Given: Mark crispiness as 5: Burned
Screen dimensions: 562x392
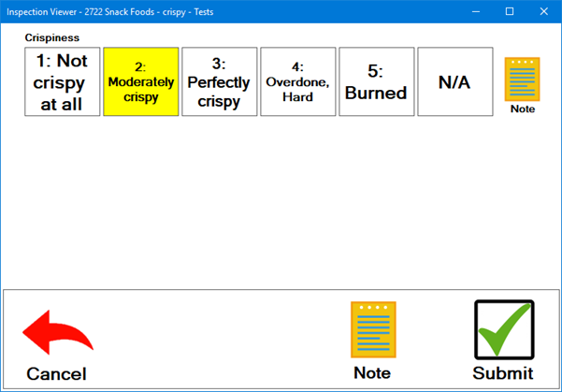Looking at the screenshot, I should click(x=376, y=82).
